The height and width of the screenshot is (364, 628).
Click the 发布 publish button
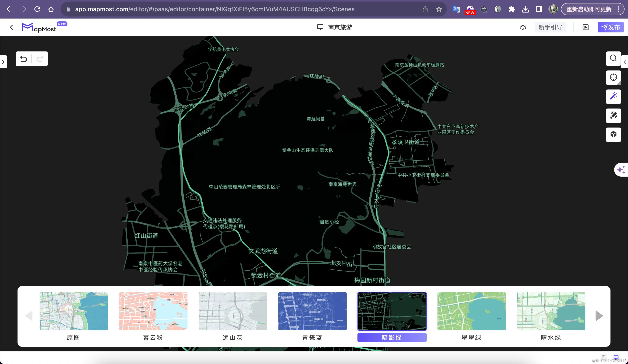[610, 27]
